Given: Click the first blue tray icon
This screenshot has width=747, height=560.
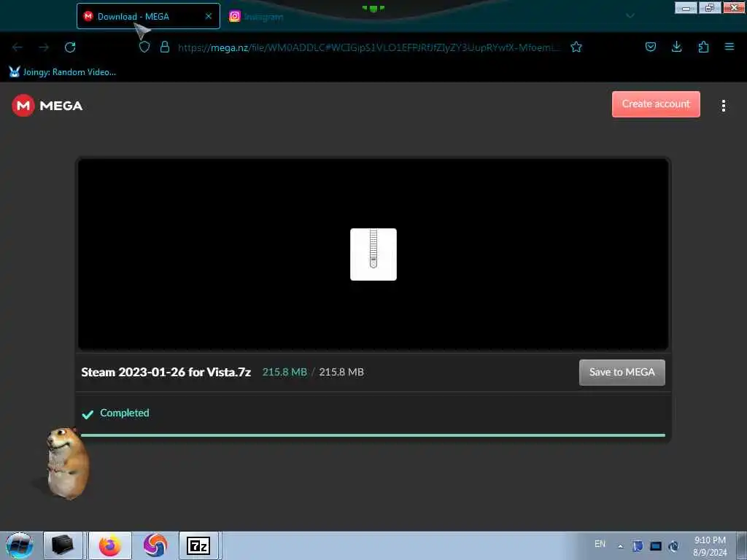Looking at the screenshot, I should click(x=638, y=546).
